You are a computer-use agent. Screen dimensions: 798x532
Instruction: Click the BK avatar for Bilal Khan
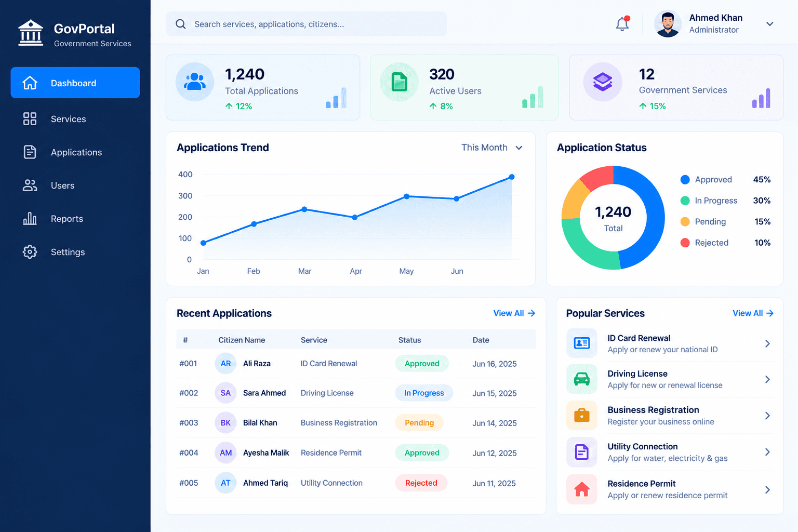point(225,423)
